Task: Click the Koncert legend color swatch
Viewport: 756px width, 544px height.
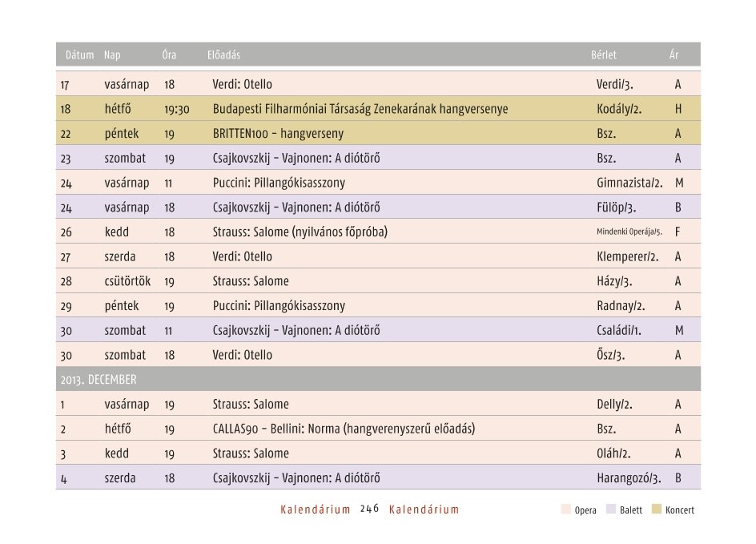Action: 657,509
